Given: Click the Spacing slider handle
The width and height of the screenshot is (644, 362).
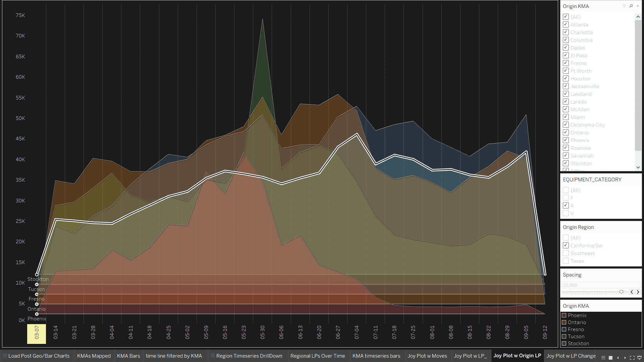Looking at the screenshot, I should pos(621,292).
